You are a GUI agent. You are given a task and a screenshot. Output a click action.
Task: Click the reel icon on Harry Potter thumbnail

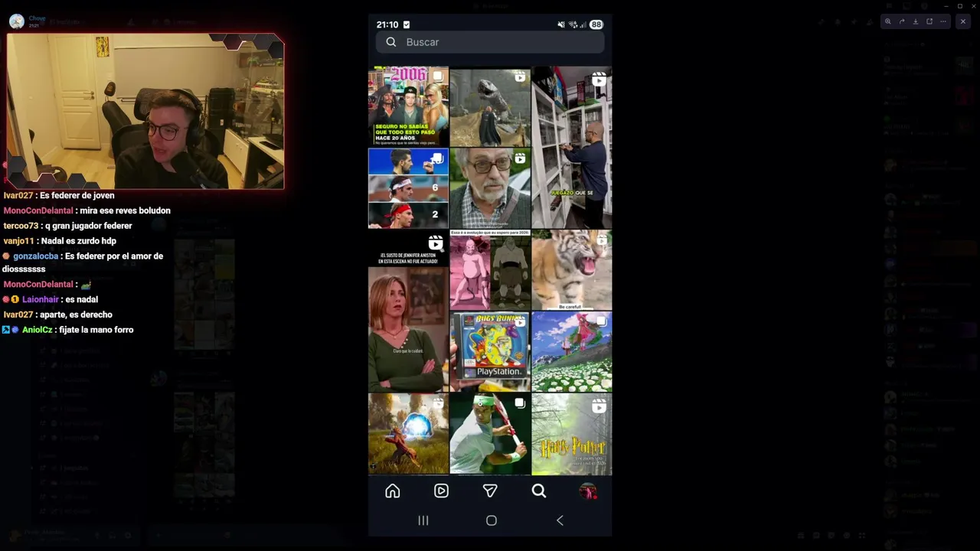pyautogui.click(x=599, y=406)
